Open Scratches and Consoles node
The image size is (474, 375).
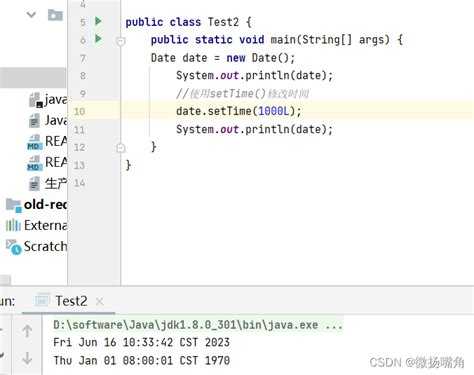[37, 246]
